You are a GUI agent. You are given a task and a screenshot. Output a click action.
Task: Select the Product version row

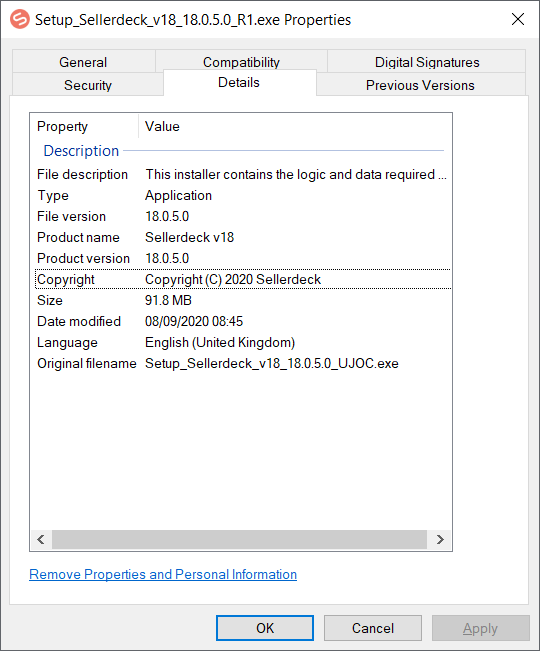pyautogui.click(x=242, y=258)
